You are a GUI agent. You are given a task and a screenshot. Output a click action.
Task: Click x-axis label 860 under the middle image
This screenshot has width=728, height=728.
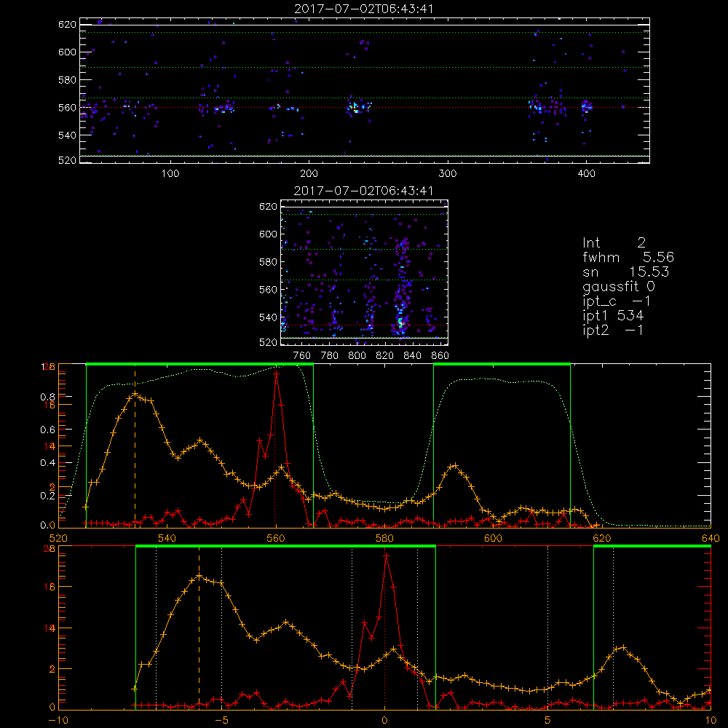(440, 356)
